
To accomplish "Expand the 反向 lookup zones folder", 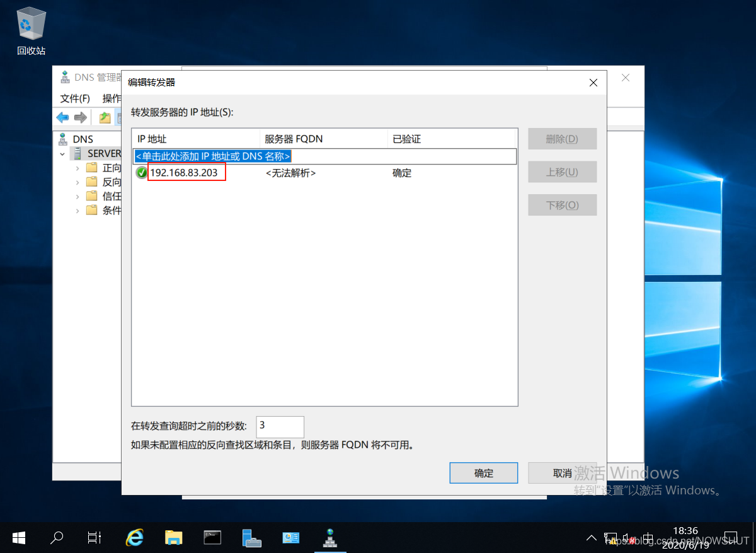I will 77,182.
